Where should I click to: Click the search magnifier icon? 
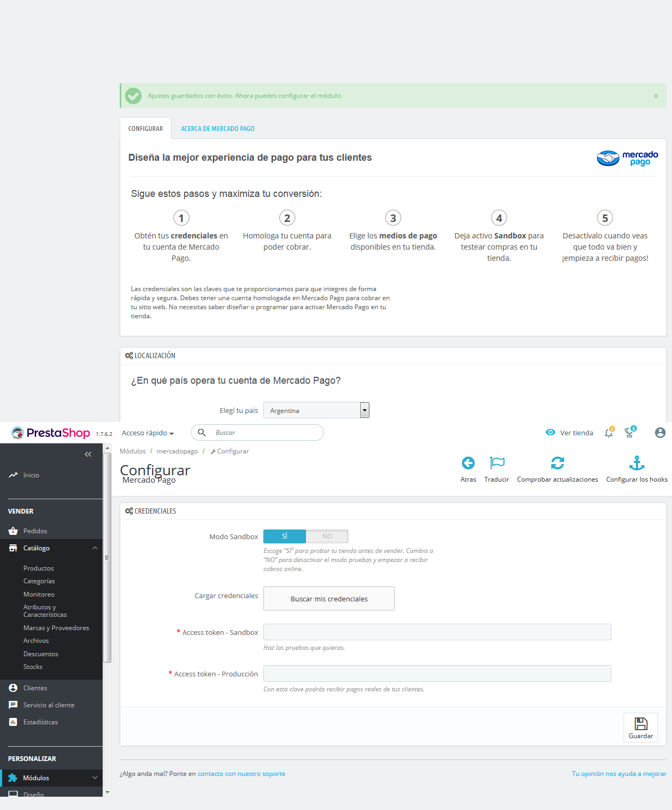[x=202, y=433]
